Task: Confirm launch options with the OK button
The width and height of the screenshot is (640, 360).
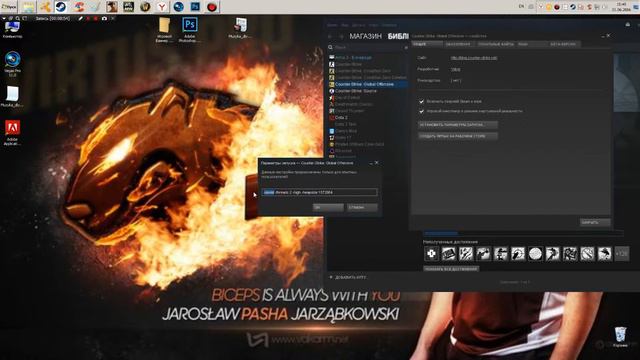Action: 328,207
